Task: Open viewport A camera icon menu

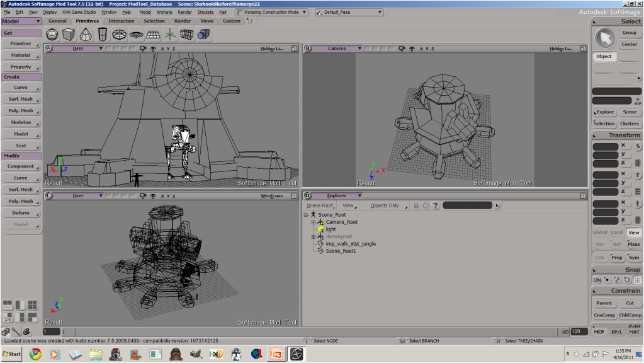Action: point(142,49)
